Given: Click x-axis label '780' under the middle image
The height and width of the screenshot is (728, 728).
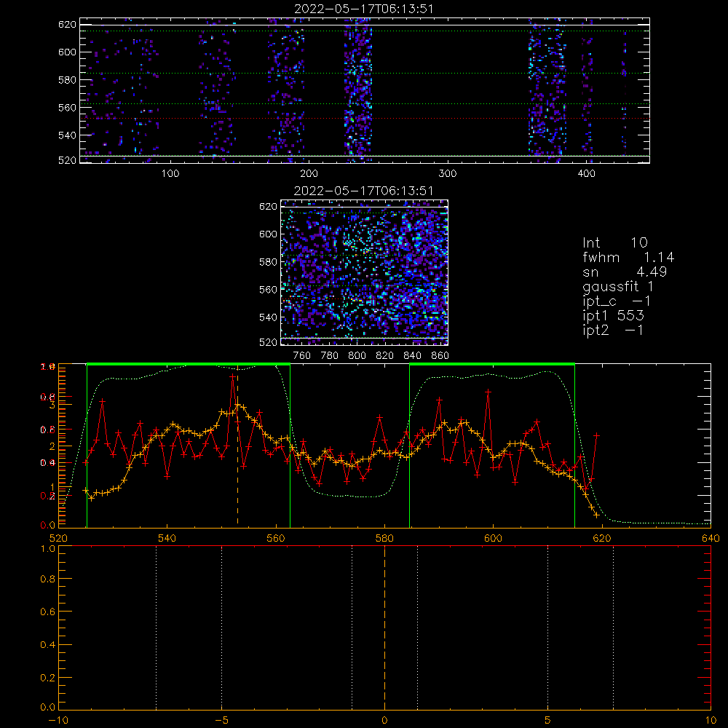Looking at the screenshot, I should pos(330,356).
